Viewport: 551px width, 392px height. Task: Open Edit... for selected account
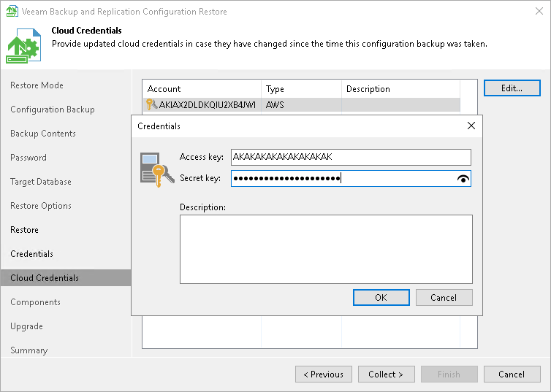(512, 88)
